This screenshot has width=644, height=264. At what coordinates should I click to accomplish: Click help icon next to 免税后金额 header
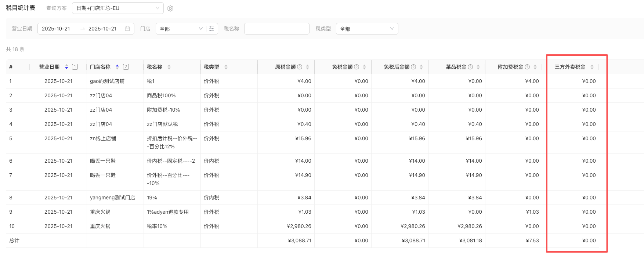click(x=413, y=67)
